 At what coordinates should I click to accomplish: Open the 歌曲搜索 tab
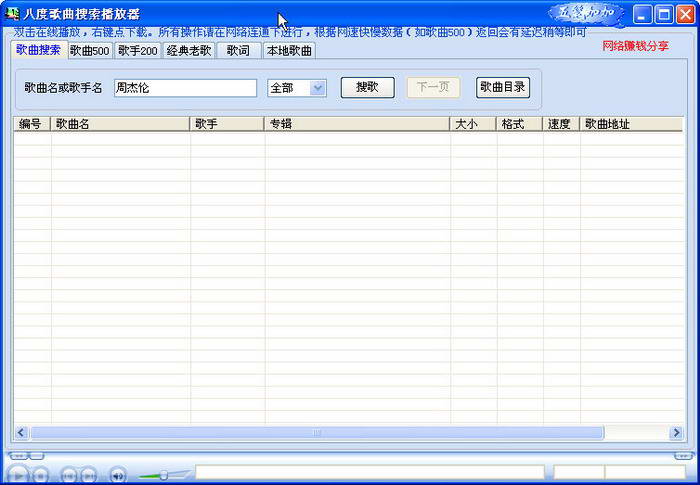[x=39, y=50]
